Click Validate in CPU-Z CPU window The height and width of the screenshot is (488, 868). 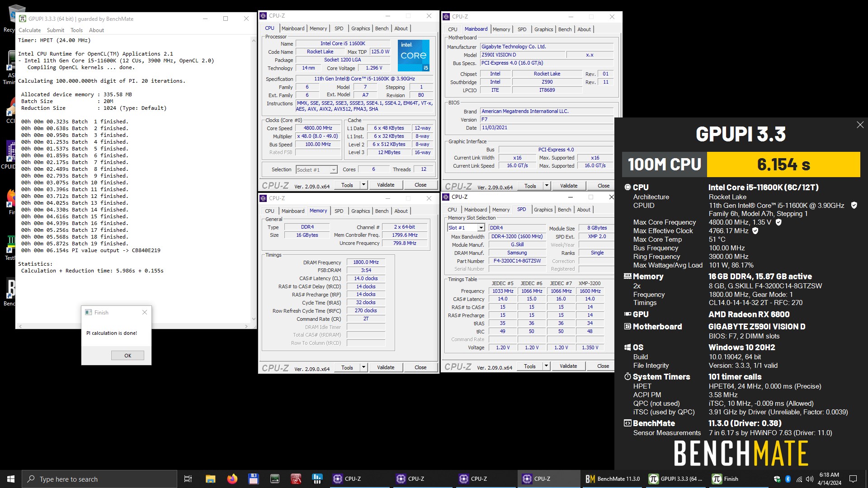[386, 185]
